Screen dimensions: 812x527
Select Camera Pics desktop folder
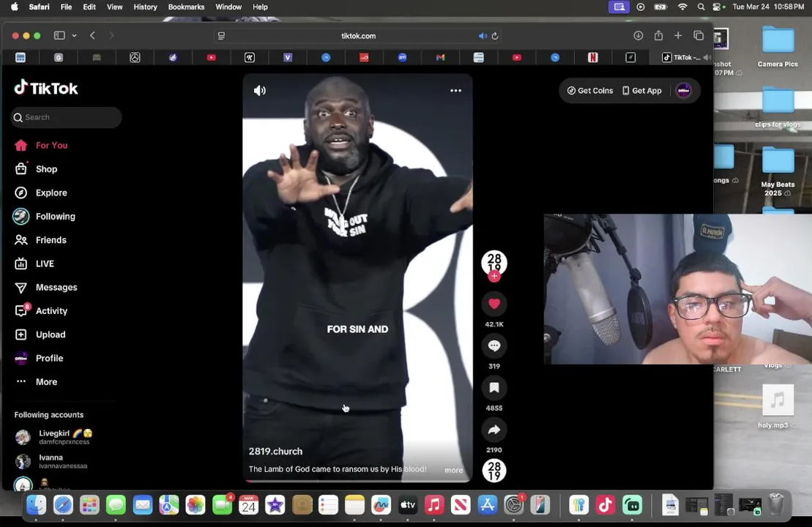pos(778,47)
